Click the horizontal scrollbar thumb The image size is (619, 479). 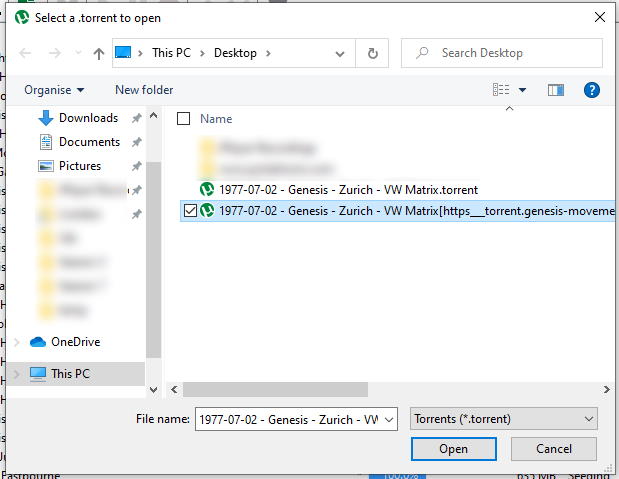click(275, 389)
